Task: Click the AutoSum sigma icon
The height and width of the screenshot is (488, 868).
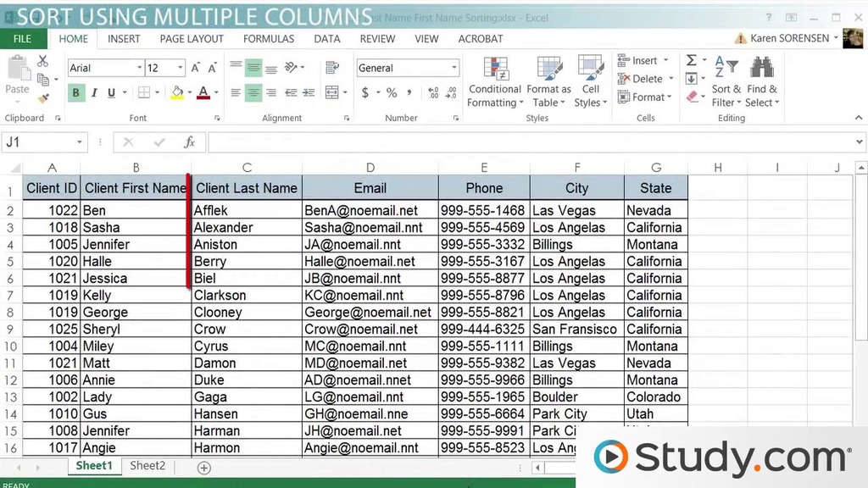Action: (692, 60)
